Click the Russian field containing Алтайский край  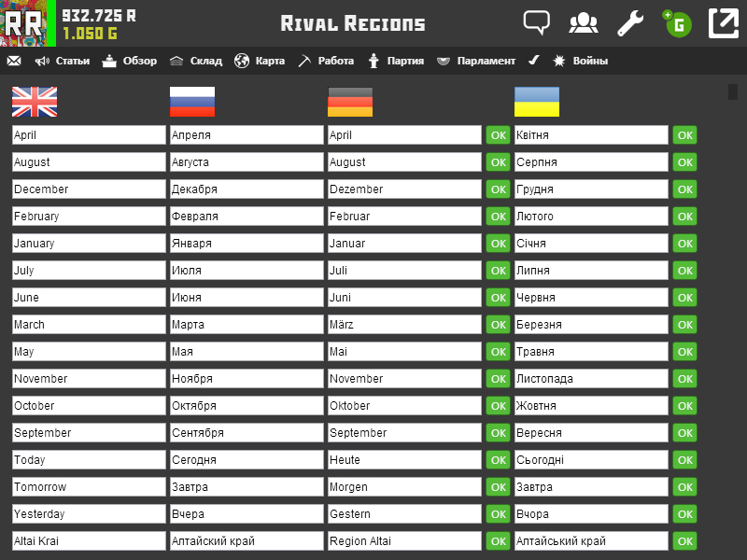[247, 541]
